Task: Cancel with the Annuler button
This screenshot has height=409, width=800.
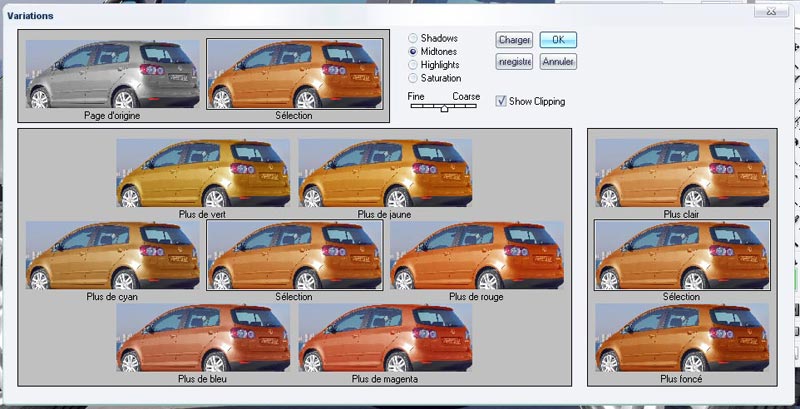Action: click(x=558, y=62)
